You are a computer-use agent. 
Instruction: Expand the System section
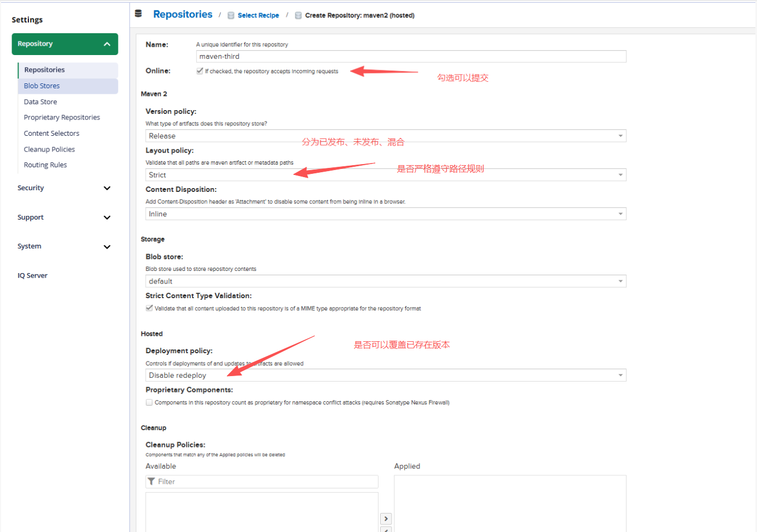click(x=107, y=246)
